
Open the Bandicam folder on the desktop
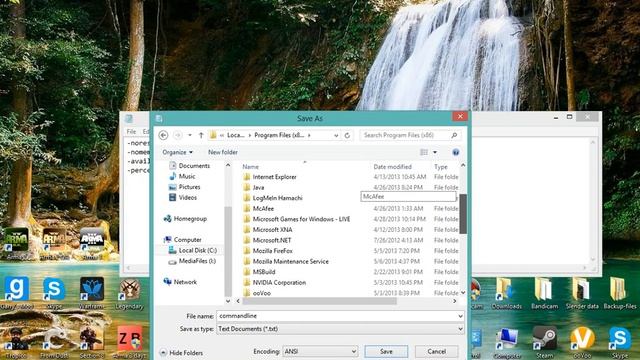coord(544,293)
